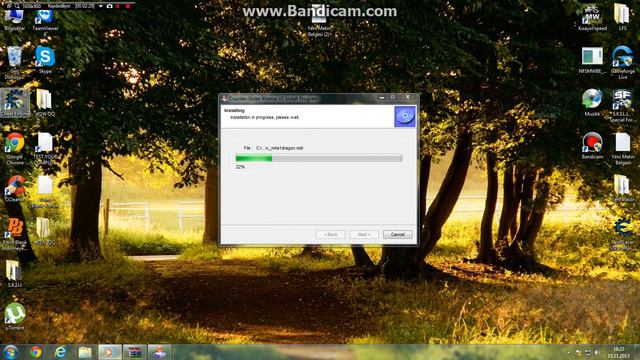Screen dimensions: 640x360
Task: Click the 22% progress label
Action: 240,167
